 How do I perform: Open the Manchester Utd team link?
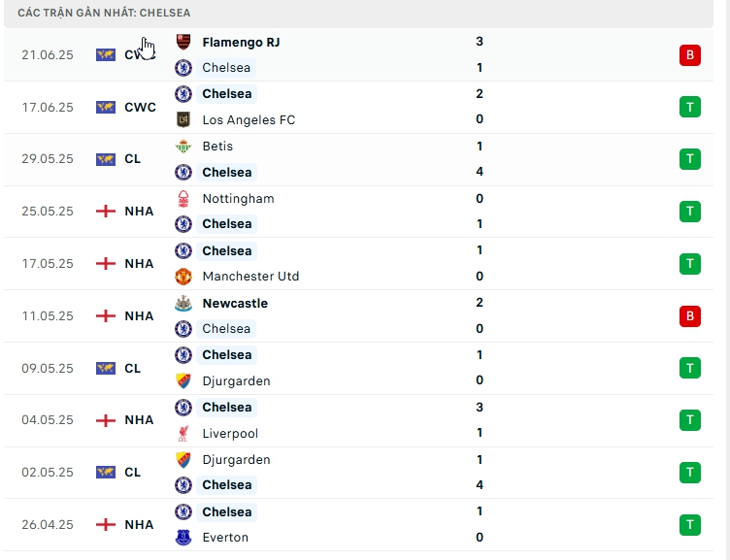tap(250, 277)
